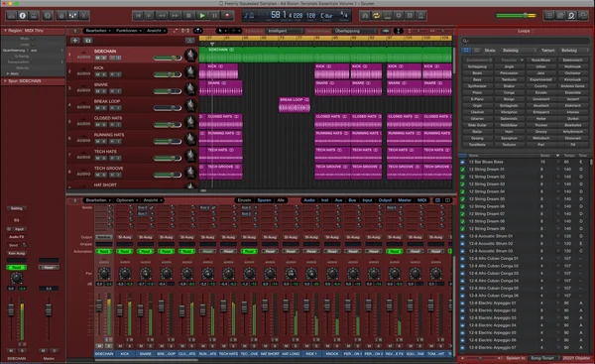The image size is (595, 364).
Task: Filter loops by Synthesizer category
Action: tap(477, 86)
